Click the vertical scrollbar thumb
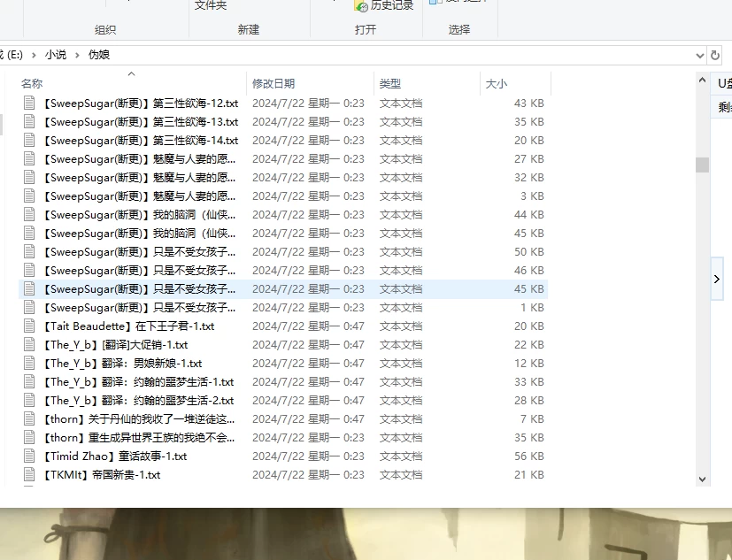The height and width of the screenshot is (560, 732). (x=702, y=165)
